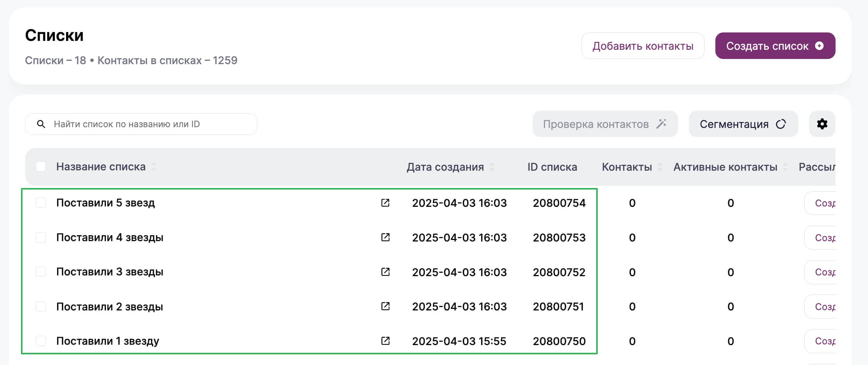Open table settings gear icon
This screenshot has width=868, height=365.
pyautogui.click(x=822, y=124)
